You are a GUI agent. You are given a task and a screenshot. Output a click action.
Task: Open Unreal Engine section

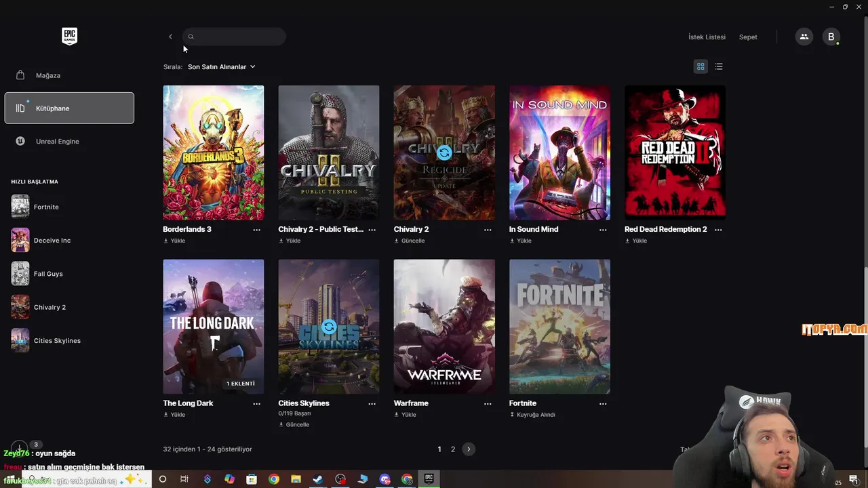pyautogui.click(x=69, y=141)
